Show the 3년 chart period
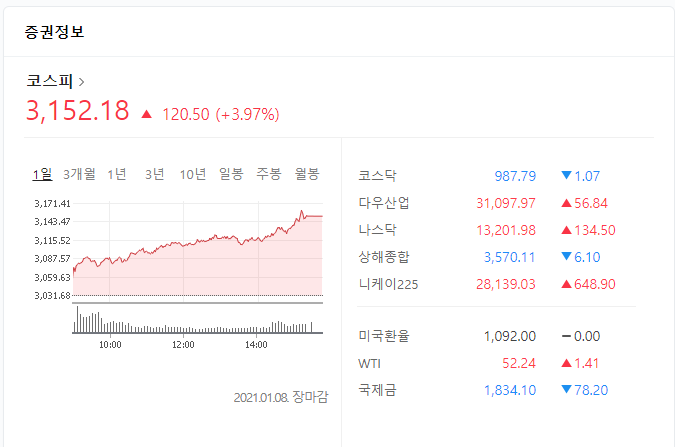 (155, 174)
